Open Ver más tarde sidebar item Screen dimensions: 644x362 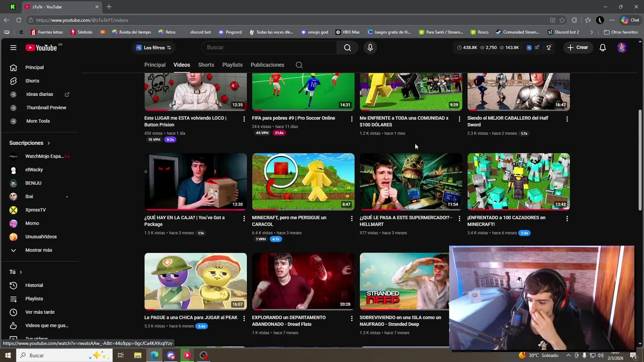[x=40, y=312]
